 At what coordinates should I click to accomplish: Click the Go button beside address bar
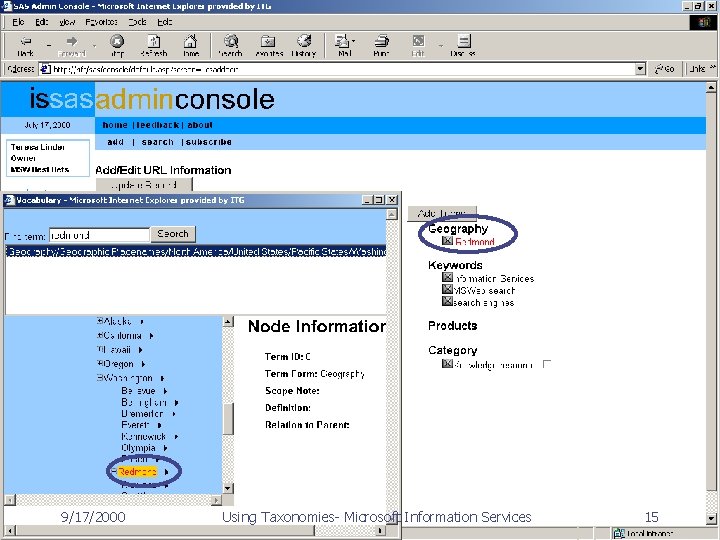664,69
